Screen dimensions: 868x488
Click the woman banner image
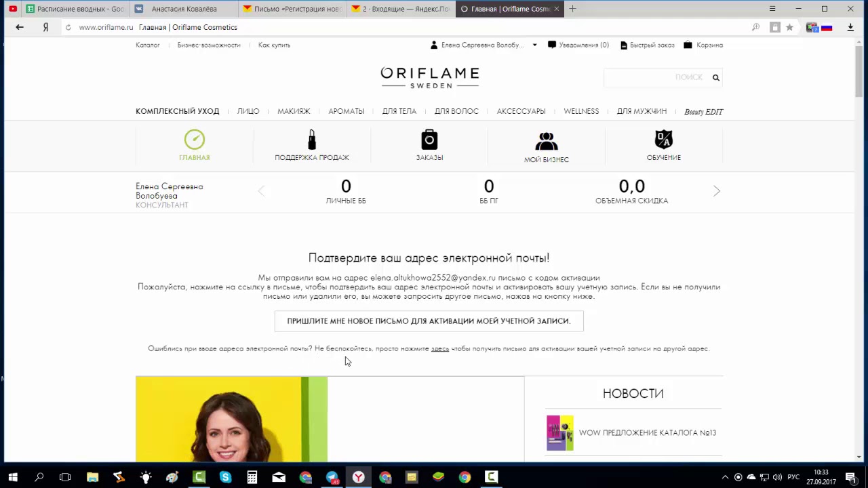click(231, 419)
